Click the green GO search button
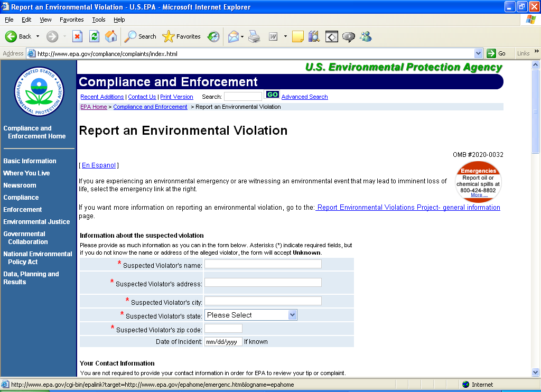Image resolution: width=541 pixels, height=392 pixels. coord(272,94)
